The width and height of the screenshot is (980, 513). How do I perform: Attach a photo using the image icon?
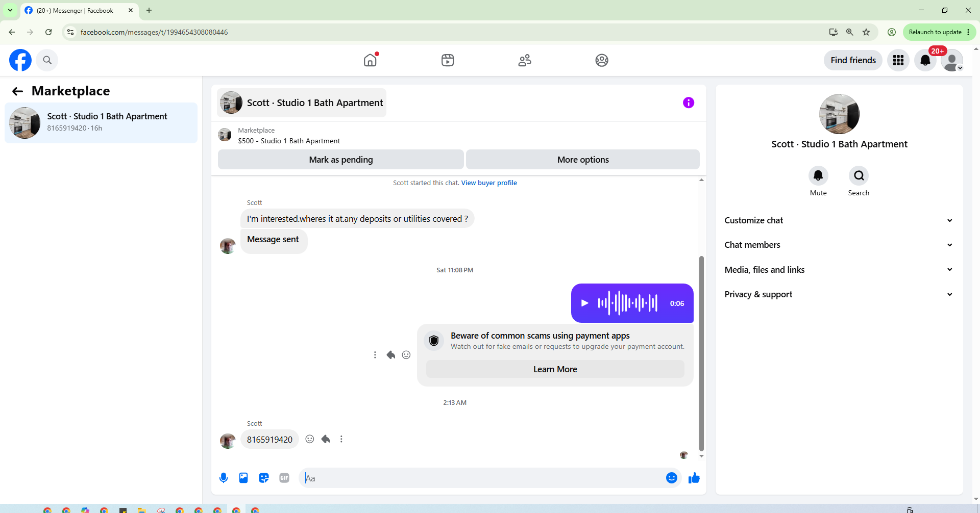(243, 478)
